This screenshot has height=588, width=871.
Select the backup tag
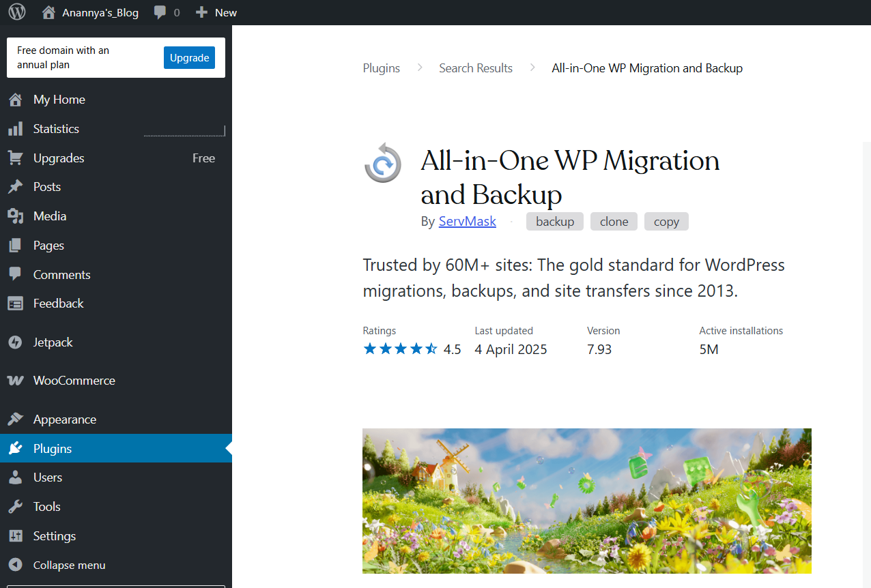pos(554,222)
